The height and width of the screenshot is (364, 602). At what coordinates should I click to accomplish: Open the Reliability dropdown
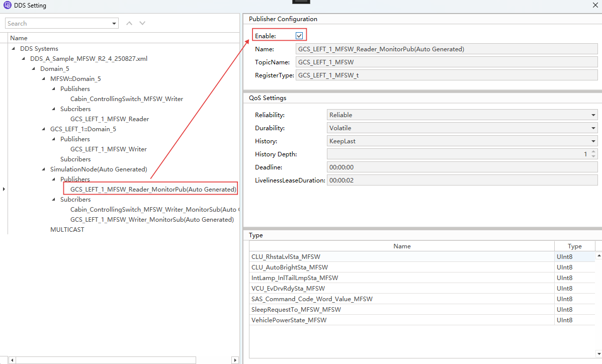pyautogui.click(x=593, y=115)
